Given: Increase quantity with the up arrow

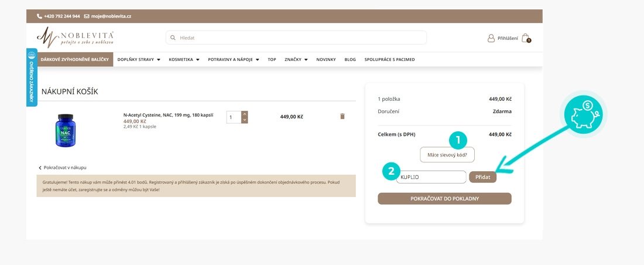Looking at the screenshot, I should tap(244, 114).
